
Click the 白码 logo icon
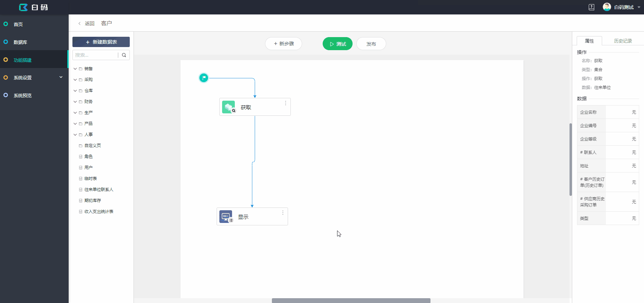[23, 7]
